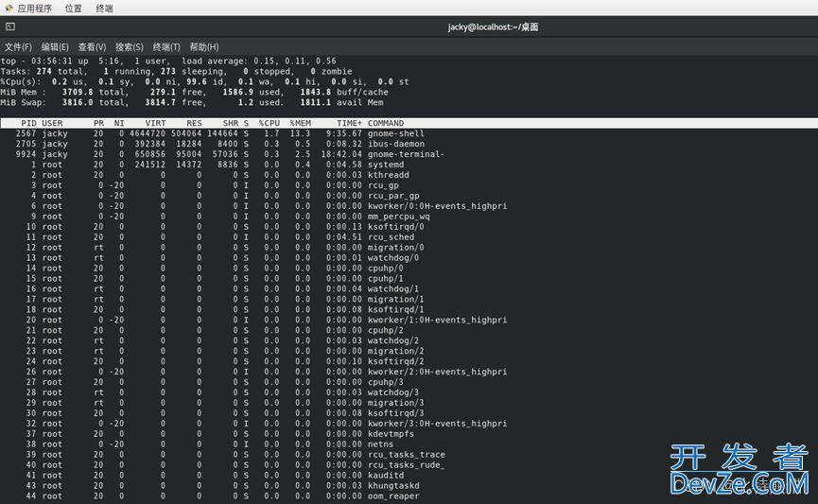Open the 搜索(S) menu
This screenshot has height=504, width=818.
coord(130,47)
